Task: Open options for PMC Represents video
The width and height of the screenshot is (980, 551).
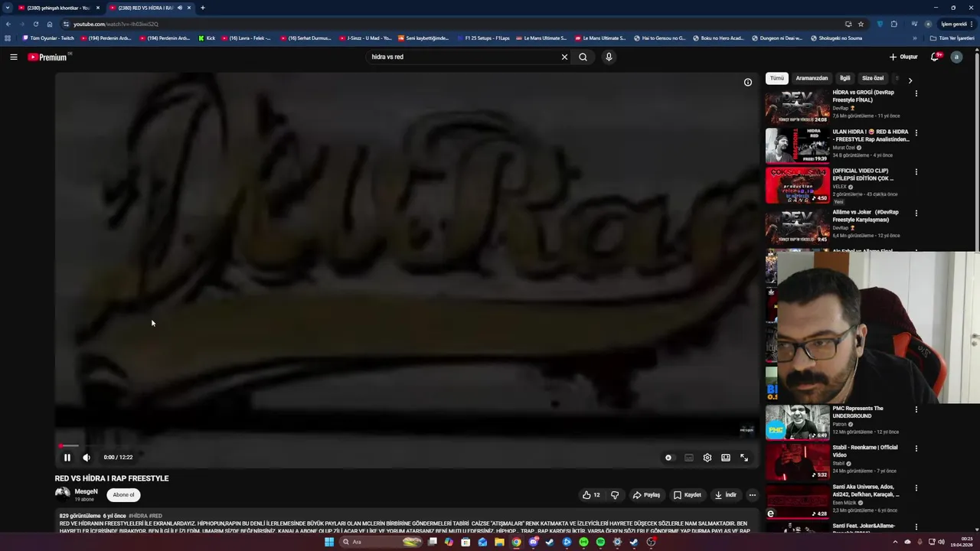Action: tap(916, 409)
